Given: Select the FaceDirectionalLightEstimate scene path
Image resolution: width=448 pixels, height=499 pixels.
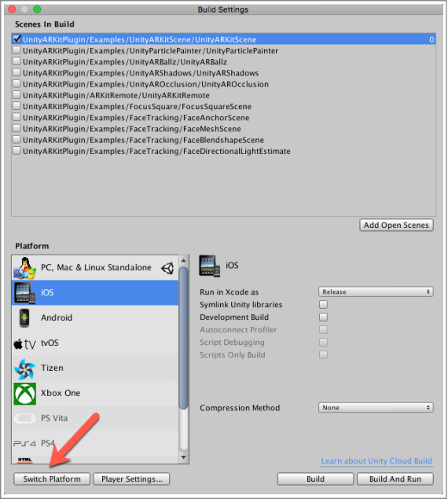Looking at the screenshot, I should tap(156, 151).
